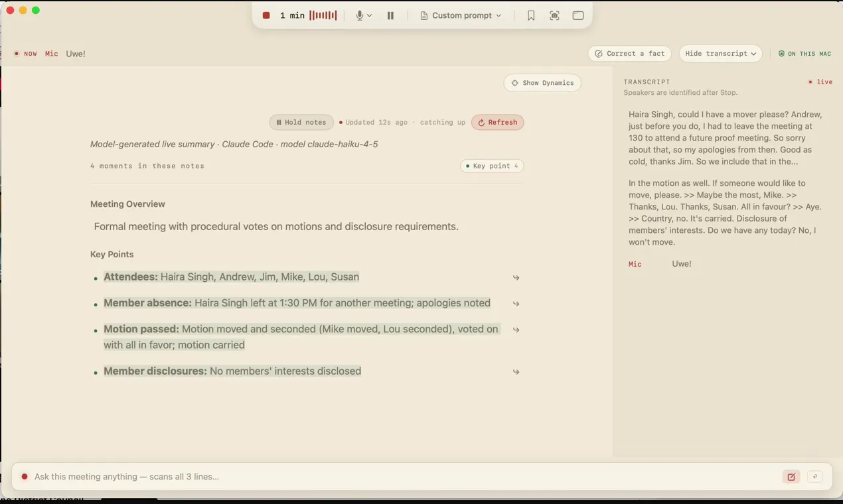Toggle Hold notes
The image size is (843, 504).
301,122
